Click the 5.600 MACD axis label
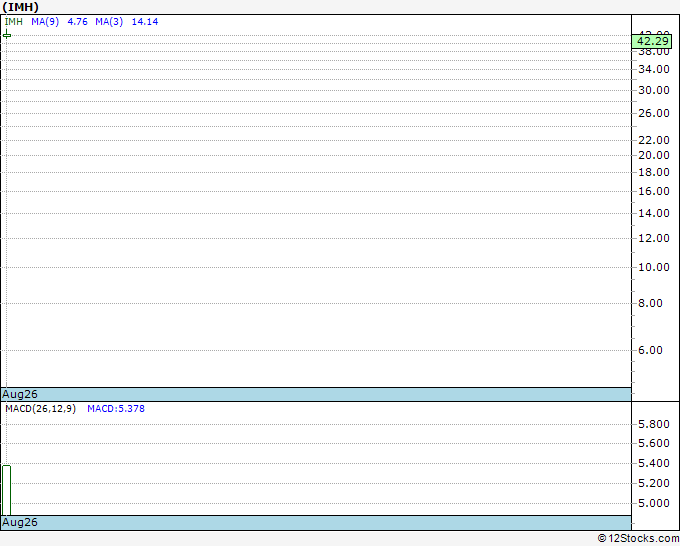680x546 pixels. (x=654, y=443)
